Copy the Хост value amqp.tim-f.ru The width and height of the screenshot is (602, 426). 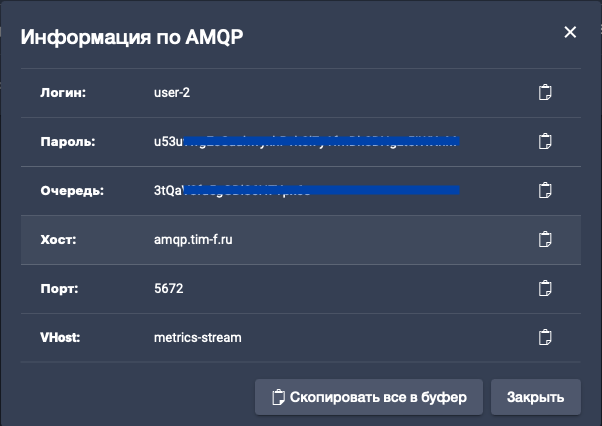pyautogui.click(x=545, y=240)
